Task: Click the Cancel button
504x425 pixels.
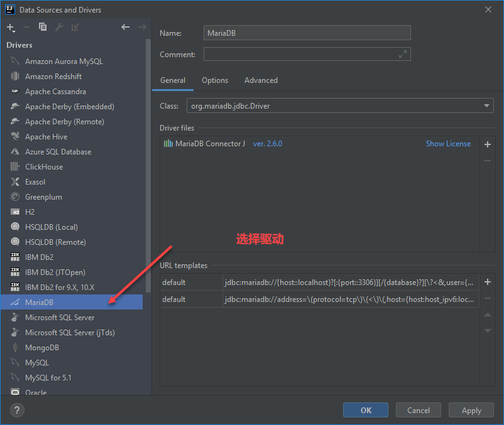Action: pos(418,410)
